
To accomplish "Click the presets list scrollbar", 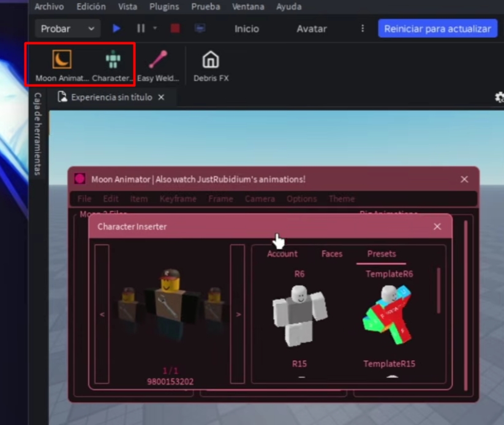I will point(438,290).
